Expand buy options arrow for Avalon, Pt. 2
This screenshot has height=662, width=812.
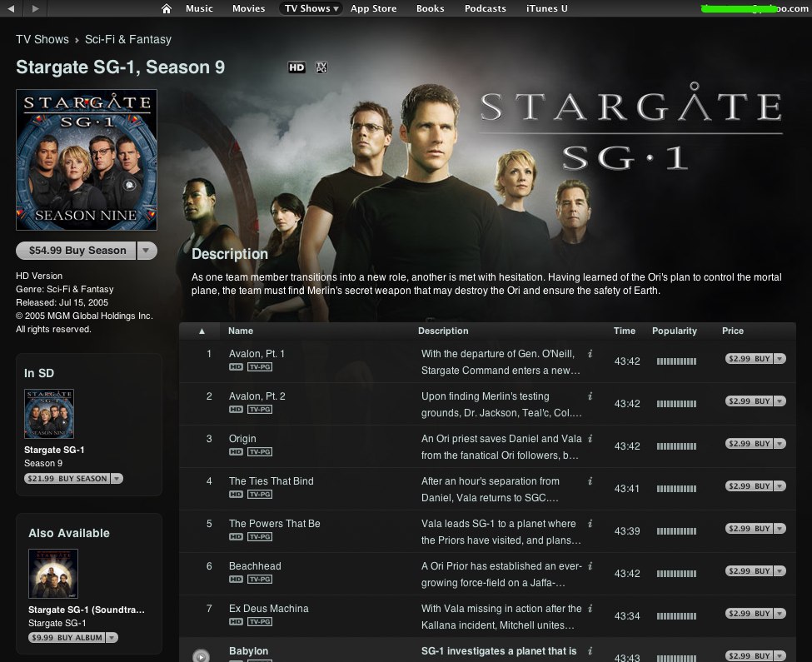[x=780, y=401]
